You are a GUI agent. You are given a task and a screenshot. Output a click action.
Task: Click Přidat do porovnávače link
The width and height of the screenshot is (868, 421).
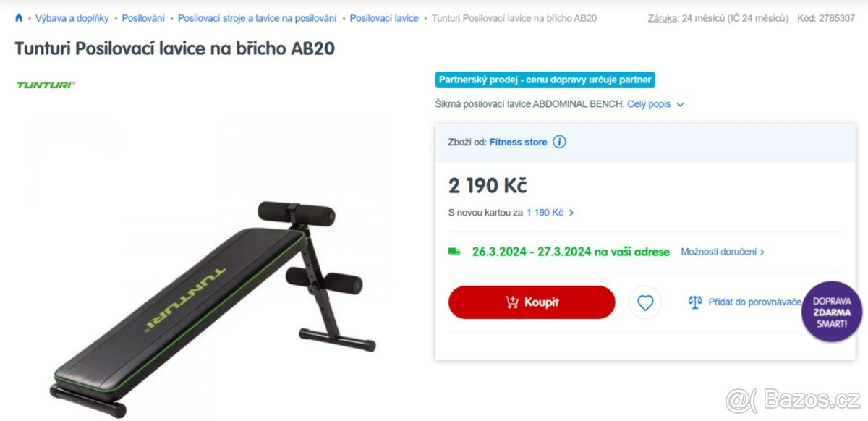[x=754, y=302]
